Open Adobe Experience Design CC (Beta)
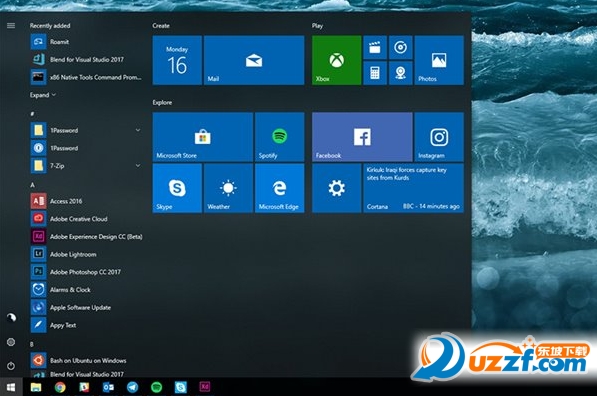Screen dimensions: 597x396 pos(87,236)
